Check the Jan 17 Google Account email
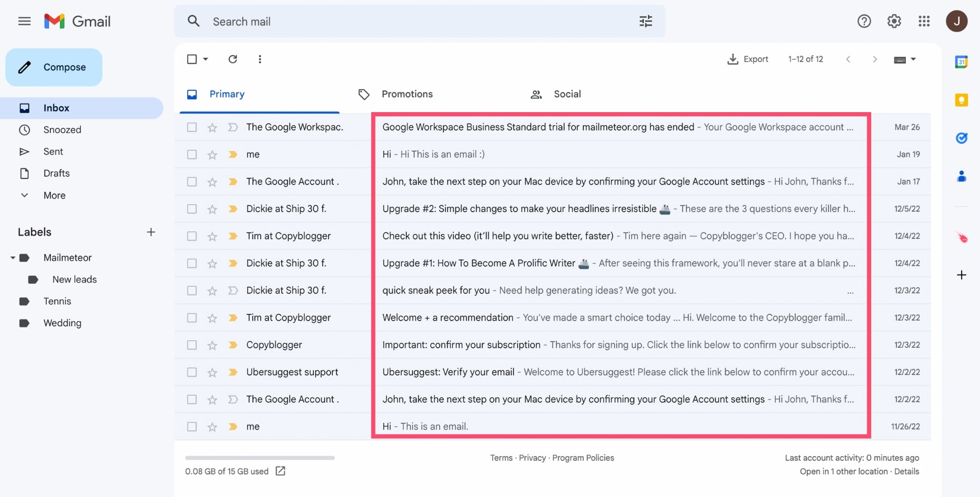The height and width of the screenshot is (497, 980). pyautogui.click(x=192, y=182)
